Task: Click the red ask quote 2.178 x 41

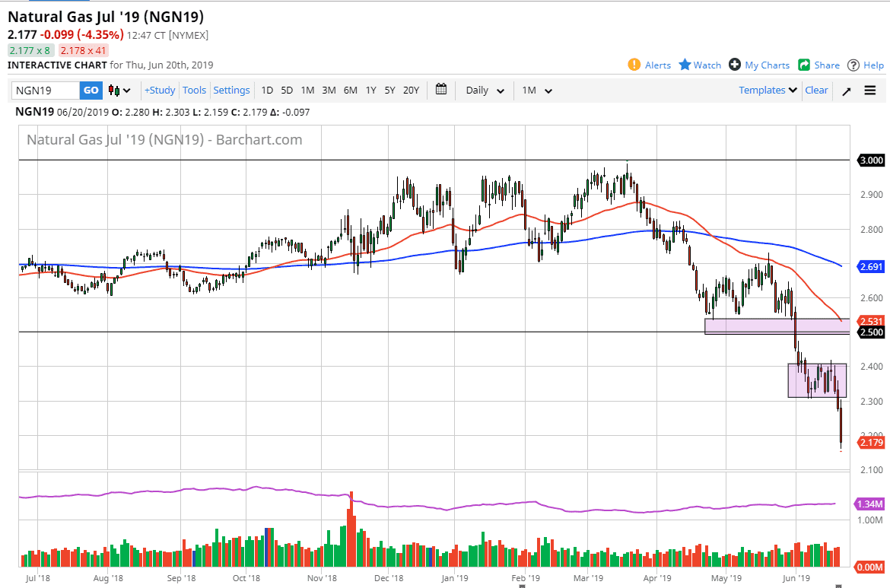Action: 83,50
